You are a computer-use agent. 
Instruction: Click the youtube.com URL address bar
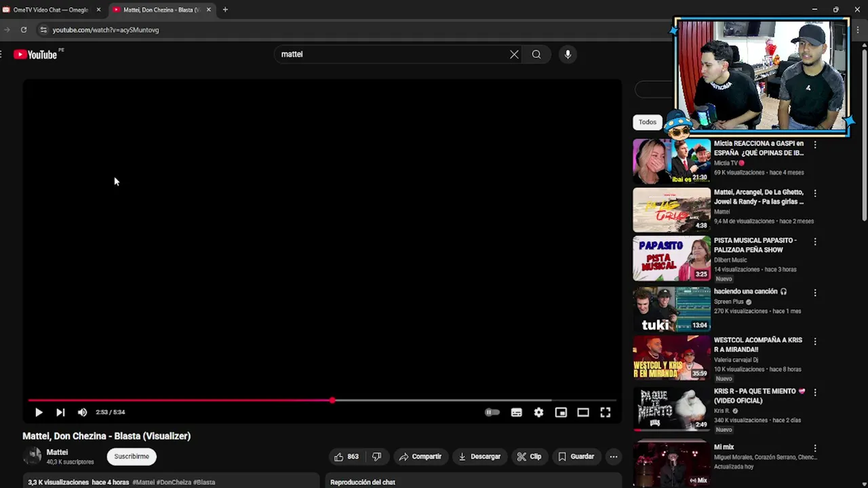point(106,30)
